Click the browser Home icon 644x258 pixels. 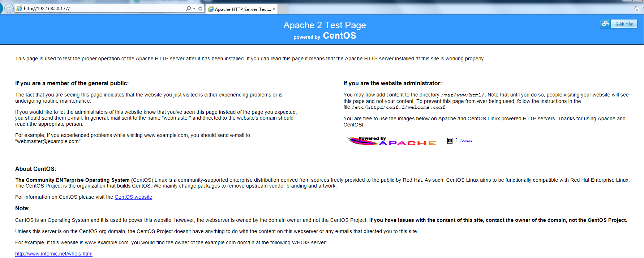[x=637, y=8]
